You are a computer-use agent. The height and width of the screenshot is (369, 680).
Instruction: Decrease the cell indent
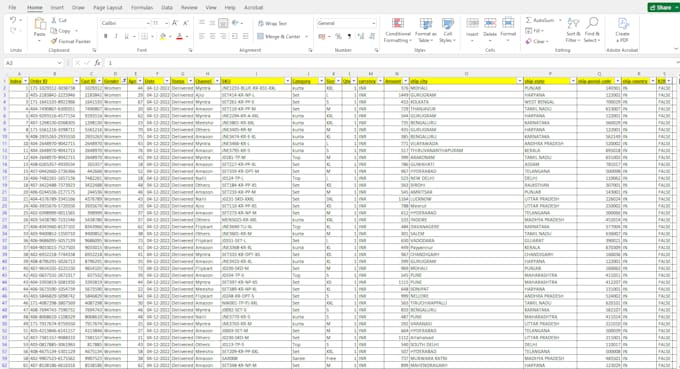click(234, 36)
